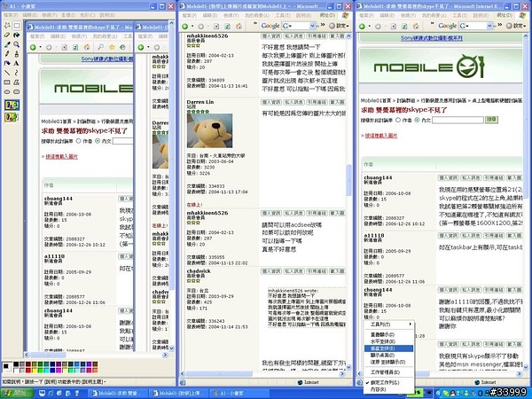The width and height of the screenshot is (532, 399).
Task: Click Stop button in middle IE window
Action: click(216, 27)
